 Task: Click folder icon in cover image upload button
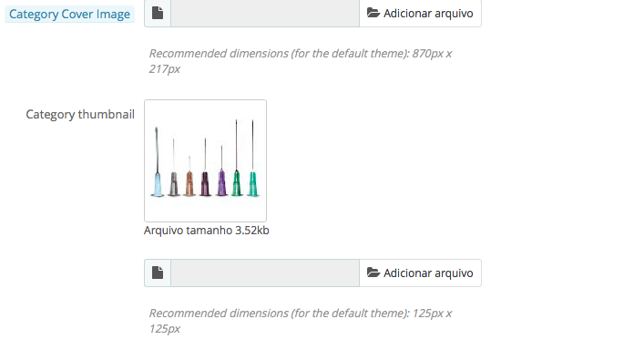click(x=373, y=13)
